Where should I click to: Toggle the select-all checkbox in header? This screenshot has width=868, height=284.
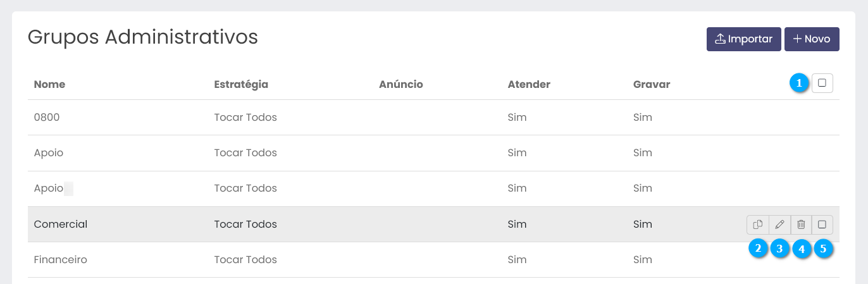tap(822, 83)
